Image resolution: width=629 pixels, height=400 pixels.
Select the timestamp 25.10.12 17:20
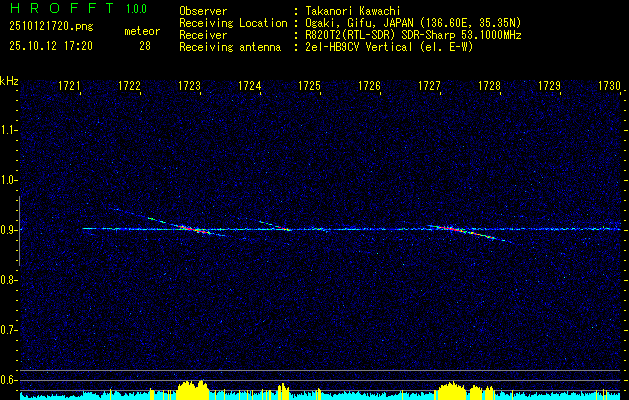(51, 46)
